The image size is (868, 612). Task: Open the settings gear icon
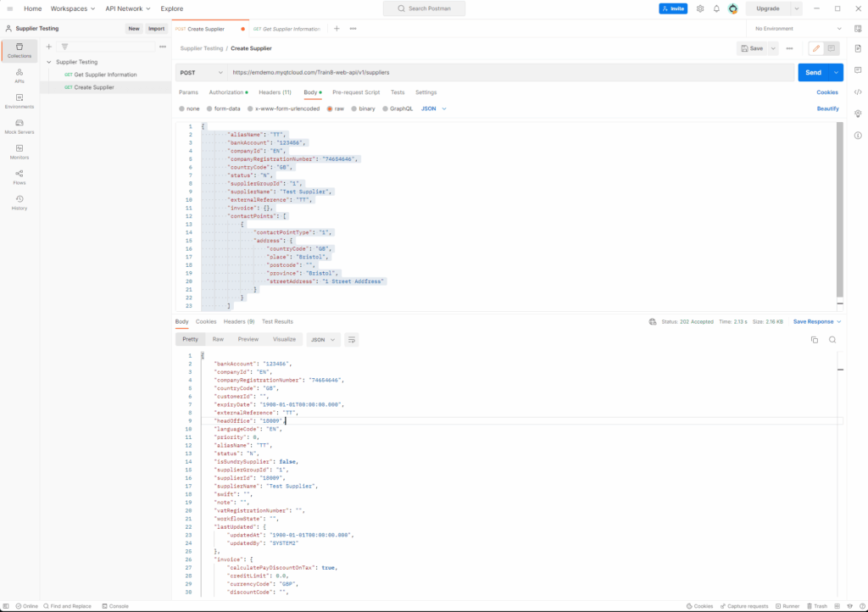pos(700,8)
